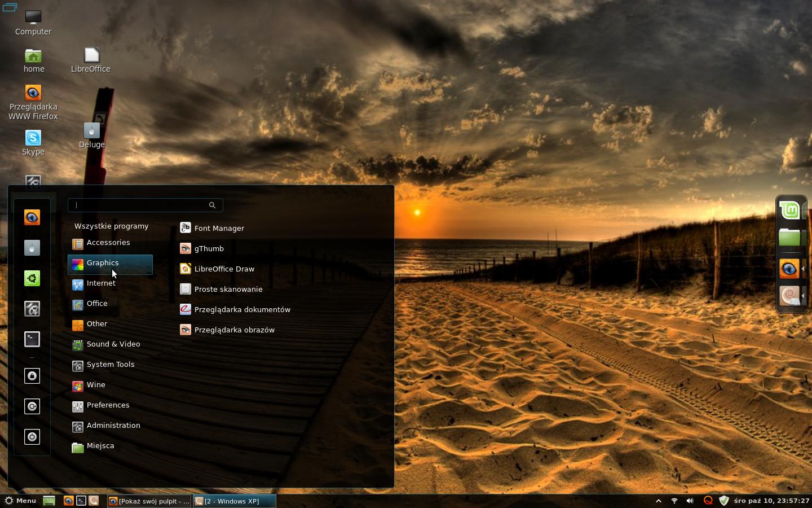Expand the arrow beside dock shell icon
The height and width of the screenshot is (508, 812).
(x=803, y=296)
